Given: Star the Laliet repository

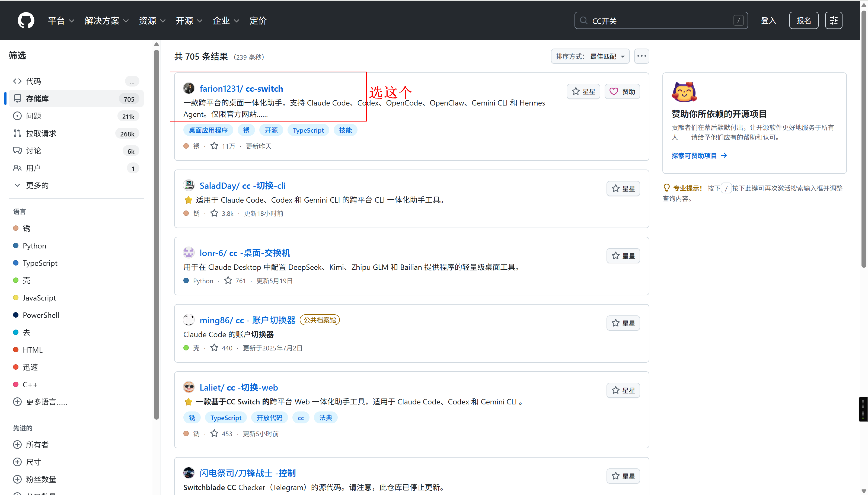Looking at the screenshot, I should coord(623,391).
